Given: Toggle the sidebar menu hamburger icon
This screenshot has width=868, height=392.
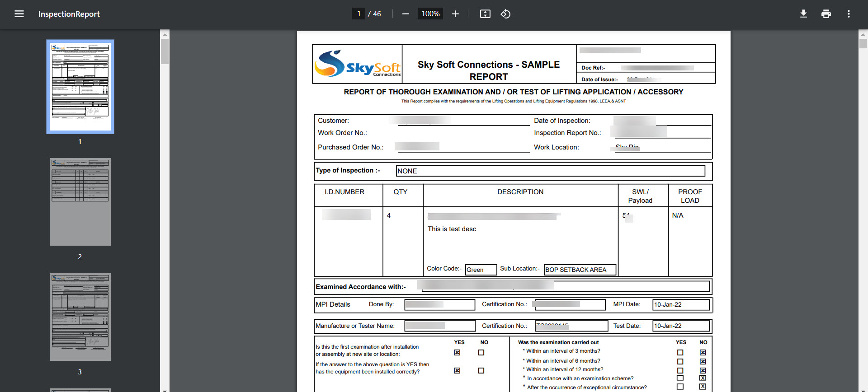Looking at the screenshot, I should tap(19, 14).
